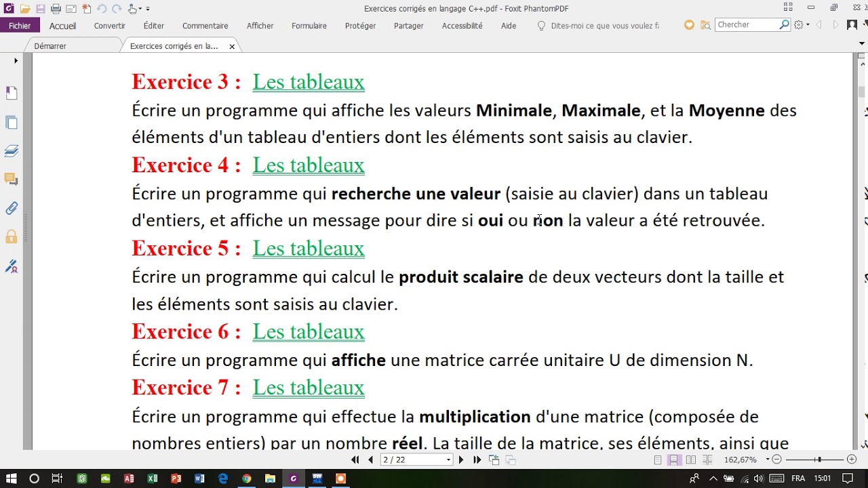The image size is (868, 488).
Task: Click the zoom slider handle
Action: point(819,460)
